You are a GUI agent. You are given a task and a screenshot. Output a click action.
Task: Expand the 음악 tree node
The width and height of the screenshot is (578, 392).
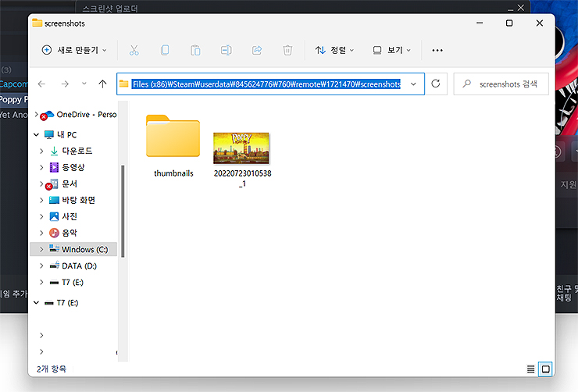point(41,233)
